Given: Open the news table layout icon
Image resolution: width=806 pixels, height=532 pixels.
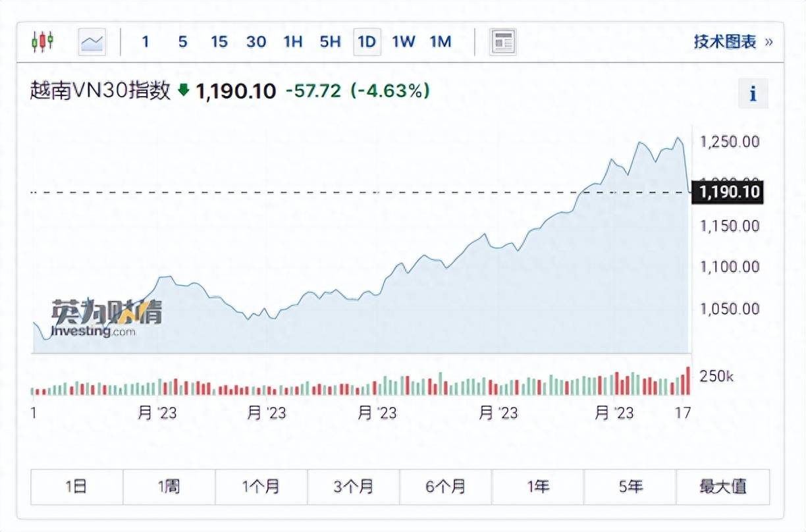Looking at the screenshot, I should point(503,42).
